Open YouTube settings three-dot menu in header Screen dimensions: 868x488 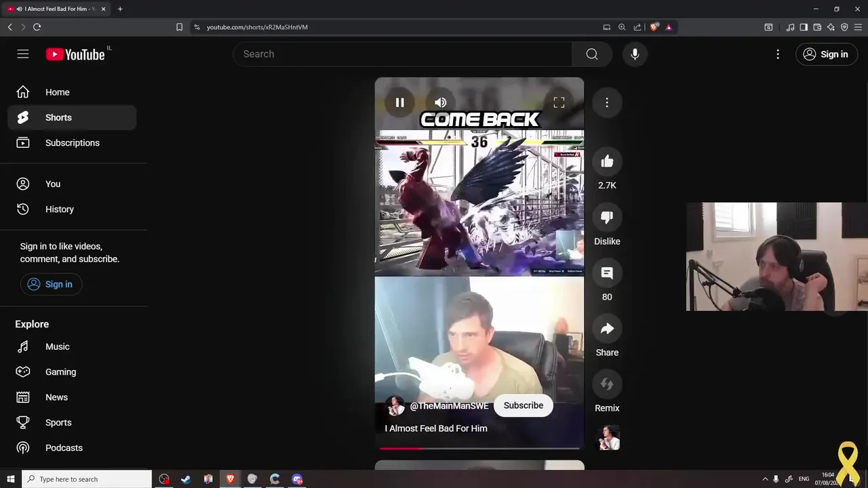(778, 54)
